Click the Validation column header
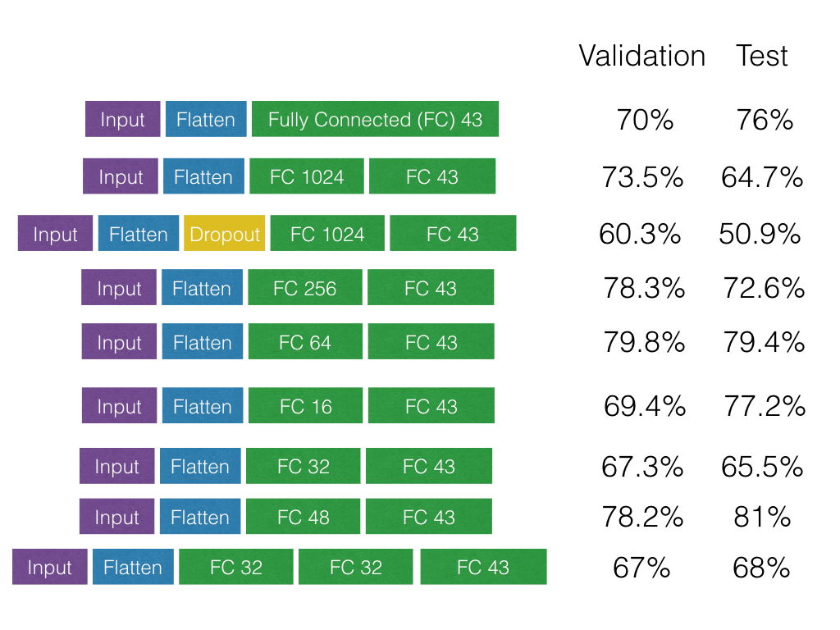The width and height of the screenshot is (840, 630). coord(641,56)
